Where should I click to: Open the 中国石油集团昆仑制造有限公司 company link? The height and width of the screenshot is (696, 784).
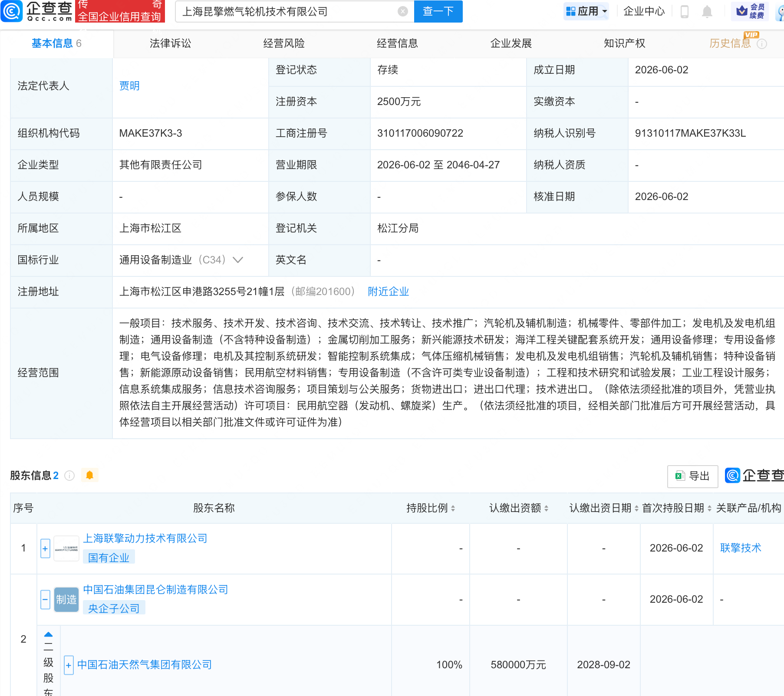coord(155,590)
